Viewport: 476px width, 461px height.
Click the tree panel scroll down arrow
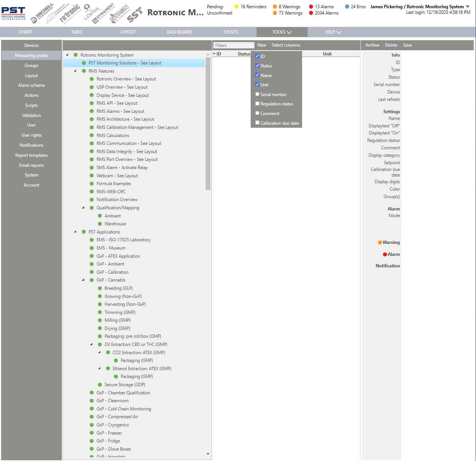[x=208, y=454]
